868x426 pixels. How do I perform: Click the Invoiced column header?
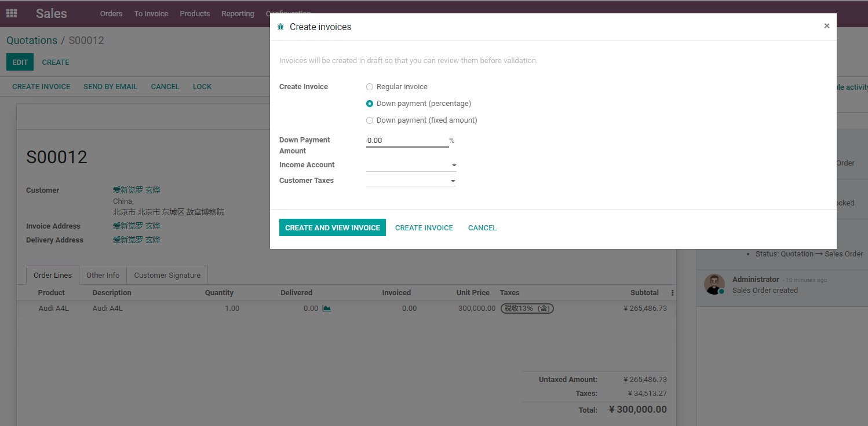[396, 293]
